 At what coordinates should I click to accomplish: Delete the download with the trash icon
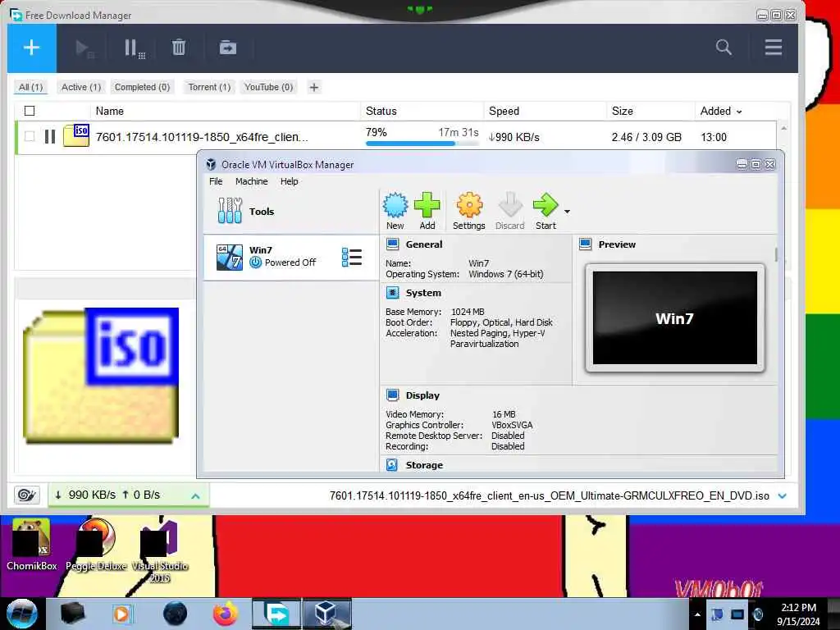[x=179, y=48]
